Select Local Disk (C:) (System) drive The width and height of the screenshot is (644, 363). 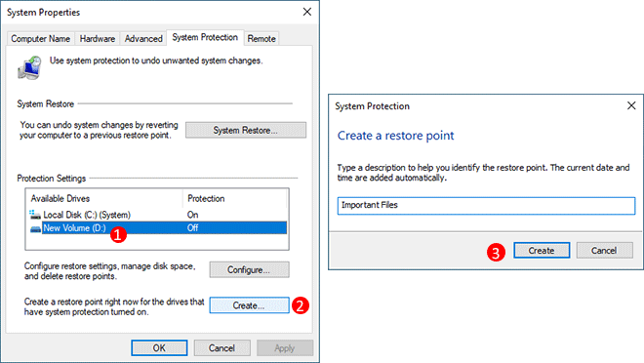158,215
